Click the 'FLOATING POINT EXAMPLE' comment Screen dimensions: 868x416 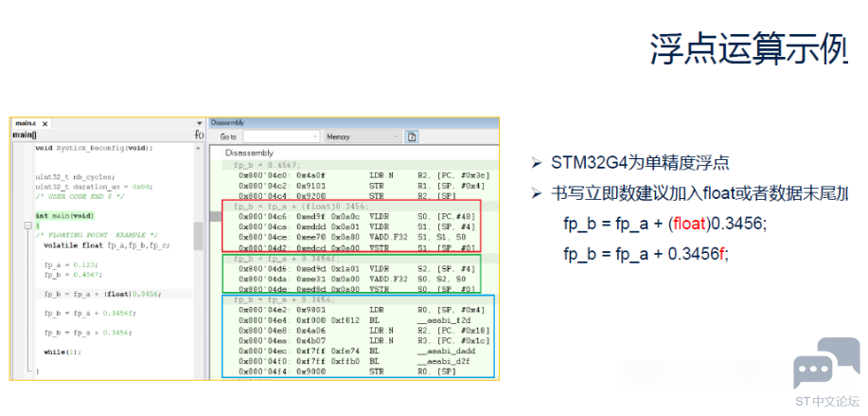click(x=97, y=235)
